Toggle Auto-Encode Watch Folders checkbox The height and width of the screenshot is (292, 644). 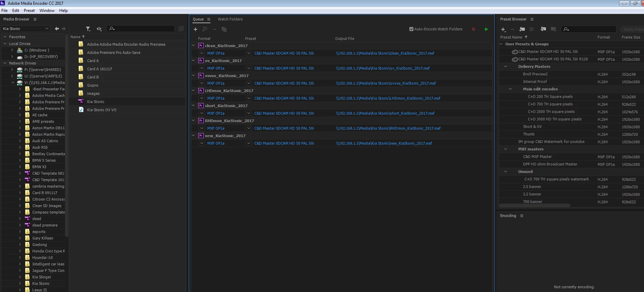(411, 29)
